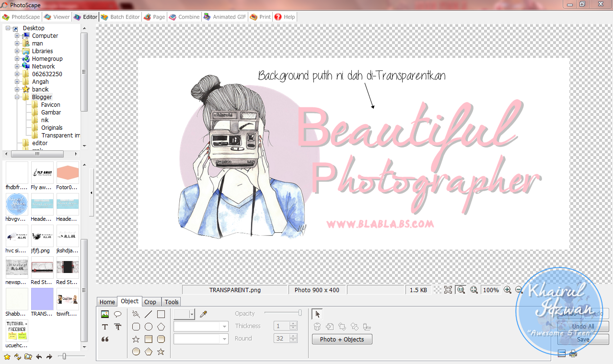The image size is (613, 364).
Task: Open the Combine tab
Action: point(184,17)
